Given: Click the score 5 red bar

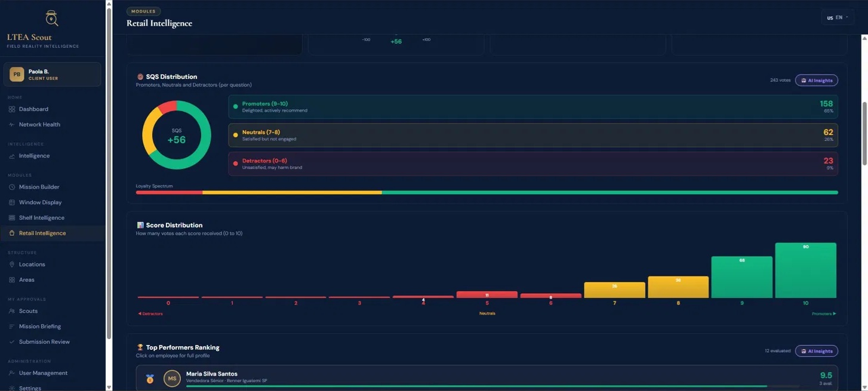Looking at the screenshot, I should pos(487,294).
